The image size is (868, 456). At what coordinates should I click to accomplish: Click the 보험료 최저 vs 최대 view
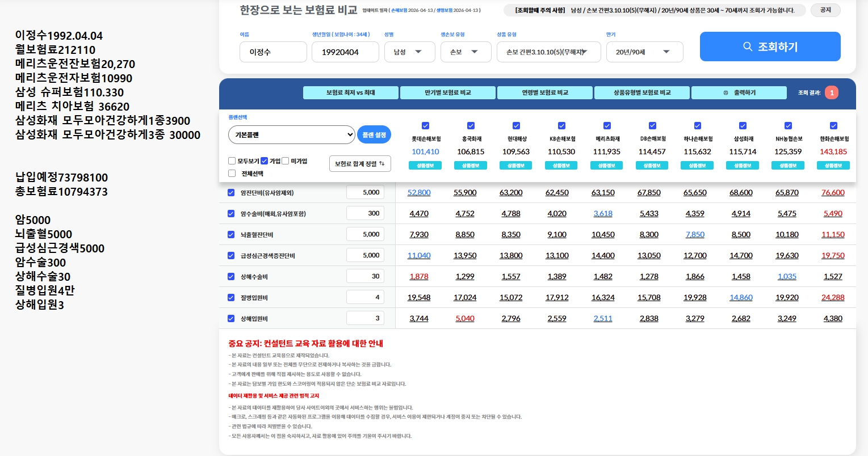350,92
